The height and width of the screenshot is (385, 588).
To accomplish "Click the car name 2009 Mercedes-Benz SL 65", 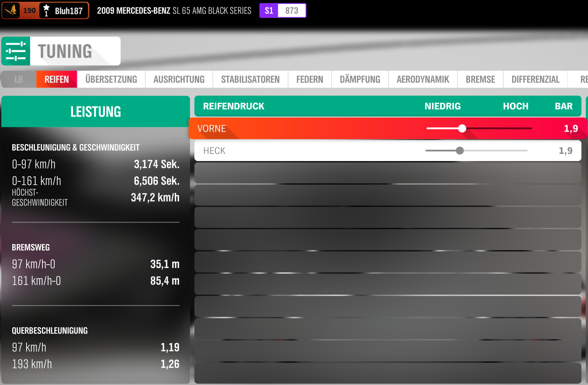I will coord(174,10).
